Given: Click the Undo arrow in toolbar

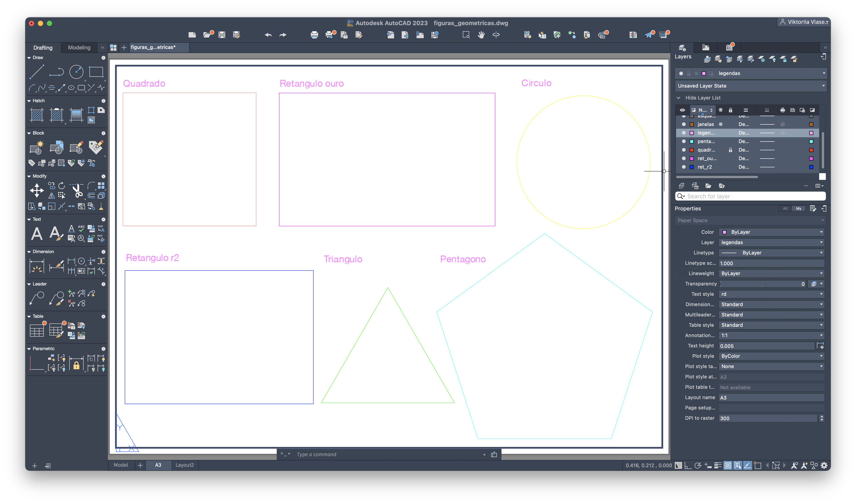Looking at the screenshot, I should point(268,35).
